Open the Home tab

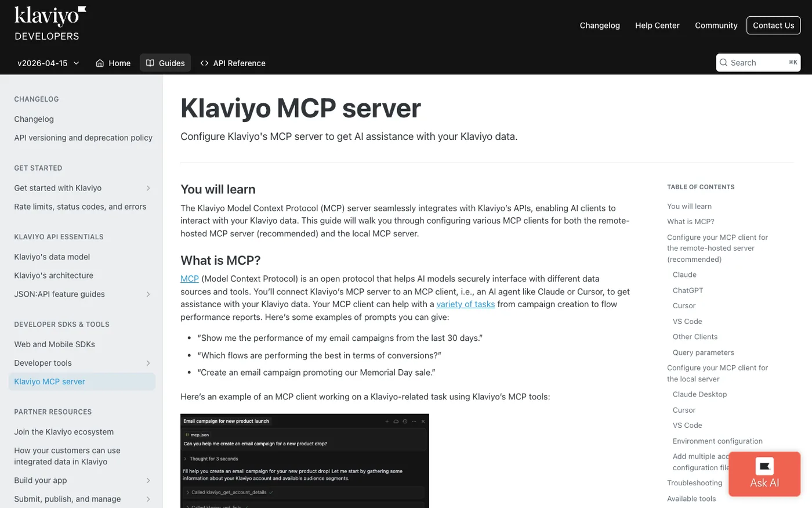coord(113,63)
